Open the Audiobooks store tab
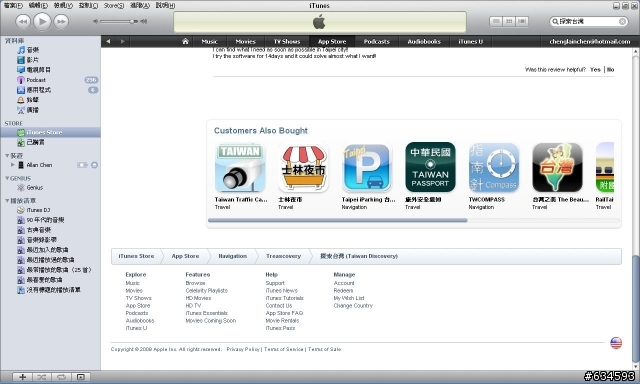The height and width of the screenshot is (384, 640). (x=424, y=41)
